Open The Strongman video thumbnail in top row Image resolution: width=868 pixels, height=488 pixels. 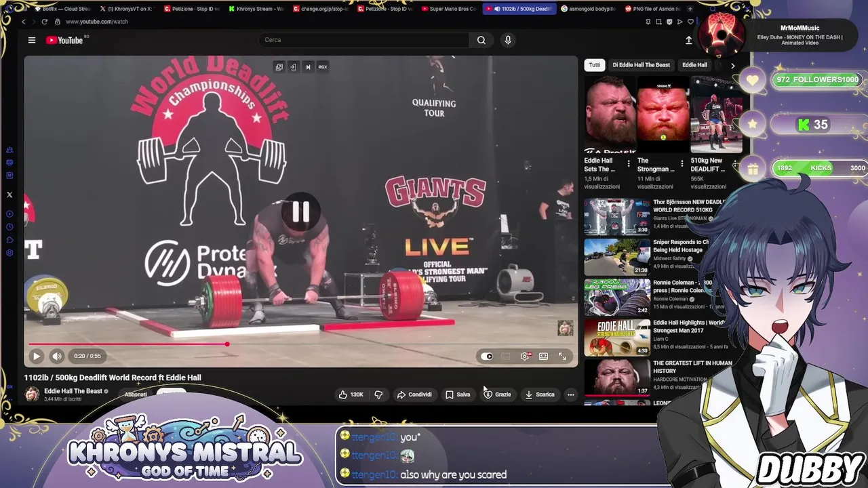pyautogui.click(x=663, y=114)
